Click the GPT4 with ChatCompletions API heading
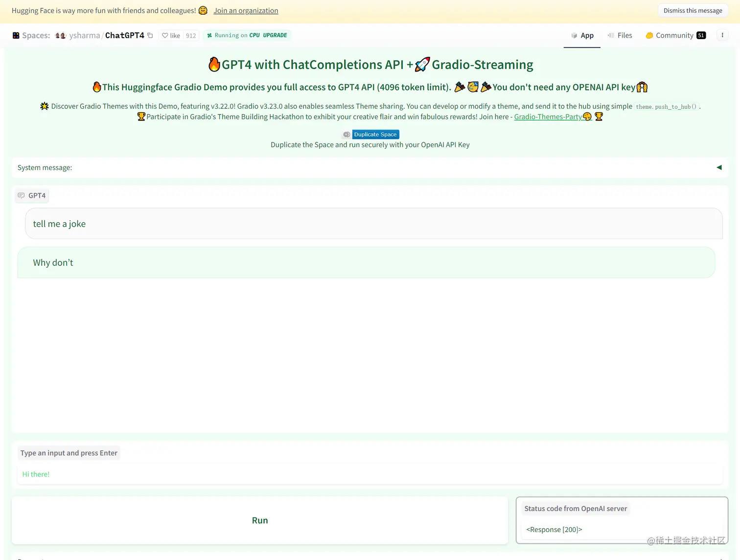This screenshot has height=560, width=740. (x=370, y=65)
